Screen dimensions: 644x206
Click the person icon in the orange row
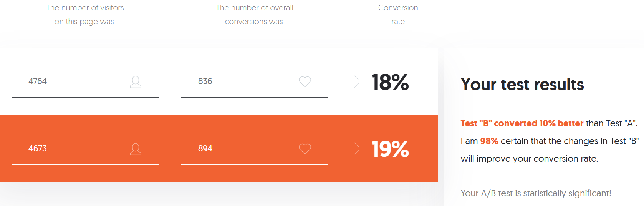[136, 149]
